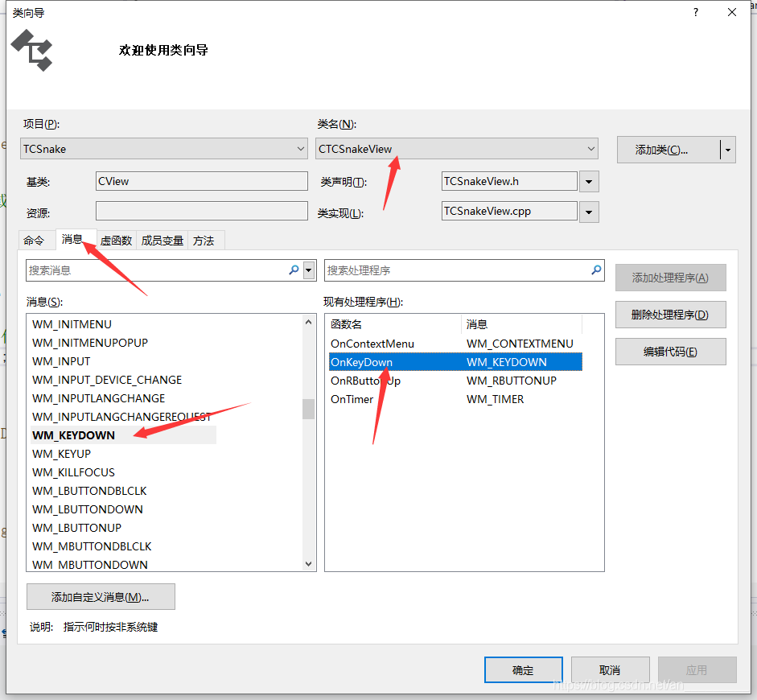The height and width of the screenshot is (700, 757).
Task: Select WM_LBUTTONDBLCLK message
Action: (89, 491)
